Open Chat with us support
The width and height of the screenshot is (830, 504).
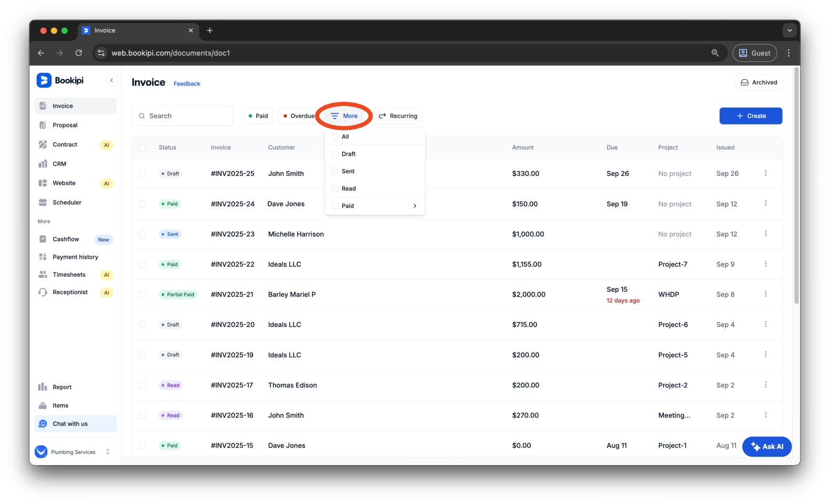pos(76,424)
